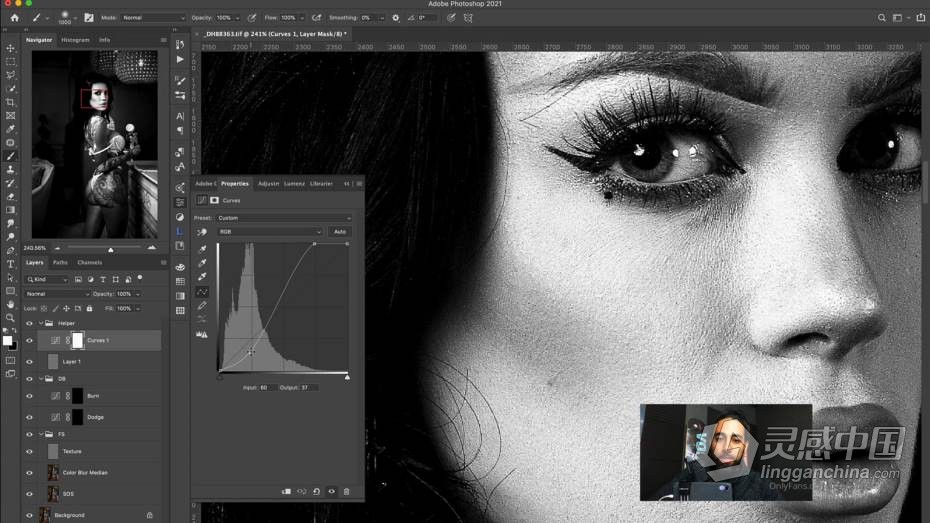Open layer blend mode Normal dropdown

pyautogui.click(x=57, y=294)
